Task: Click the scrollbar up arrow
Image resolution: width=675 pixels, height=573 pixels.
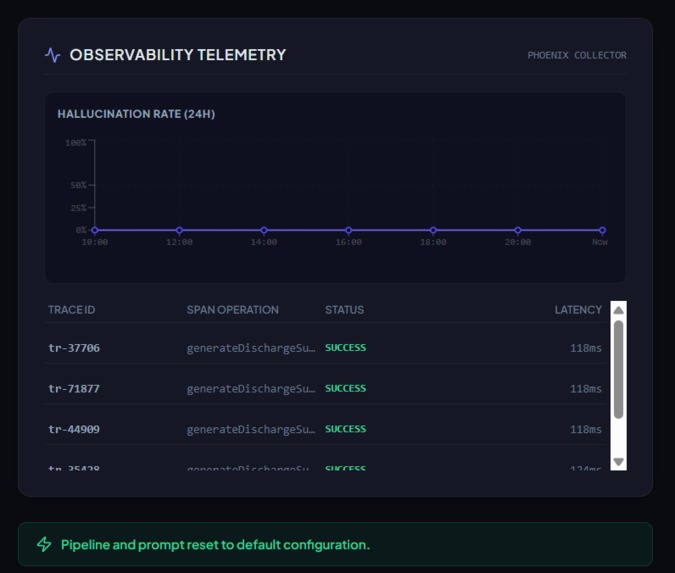Action: (x=619, y=310)
